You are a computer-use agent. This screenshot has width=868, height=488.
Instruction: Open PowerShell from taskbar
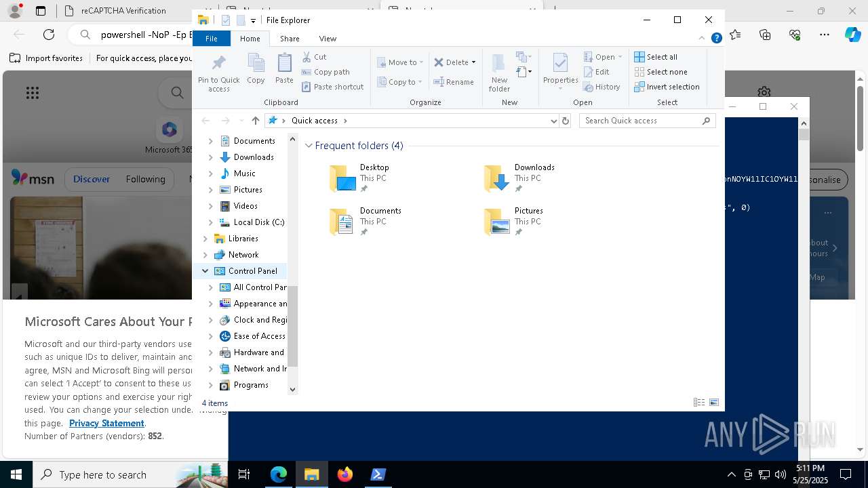pyautogui.click(x=378, y=474)
